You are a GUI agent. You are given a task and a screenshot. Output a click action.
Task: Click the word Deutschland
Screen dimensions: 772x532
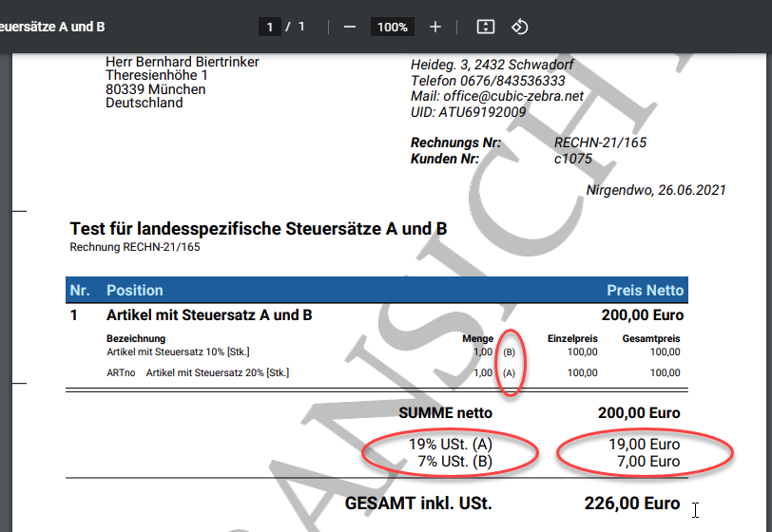click(x=145, y=103)
